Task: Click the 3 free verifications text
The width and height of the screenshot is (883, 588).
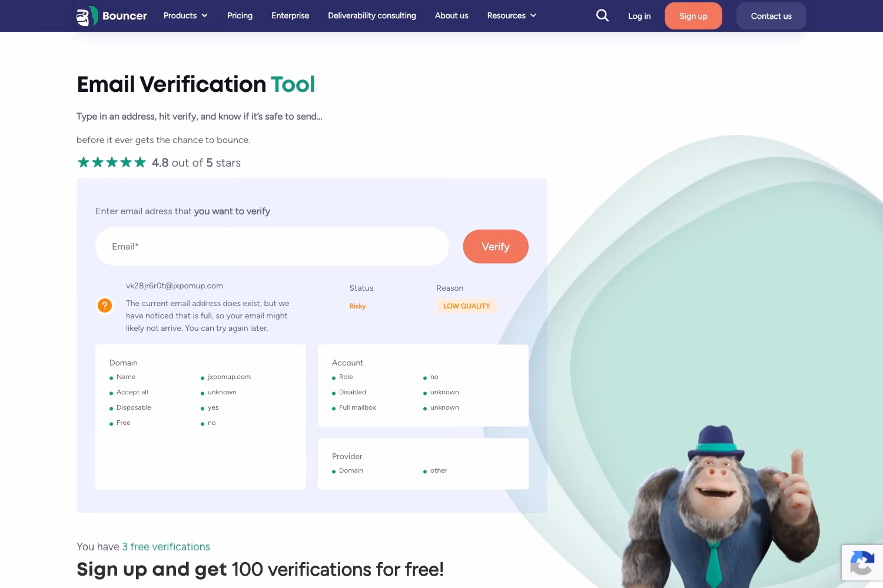Action: coord(166,547)
